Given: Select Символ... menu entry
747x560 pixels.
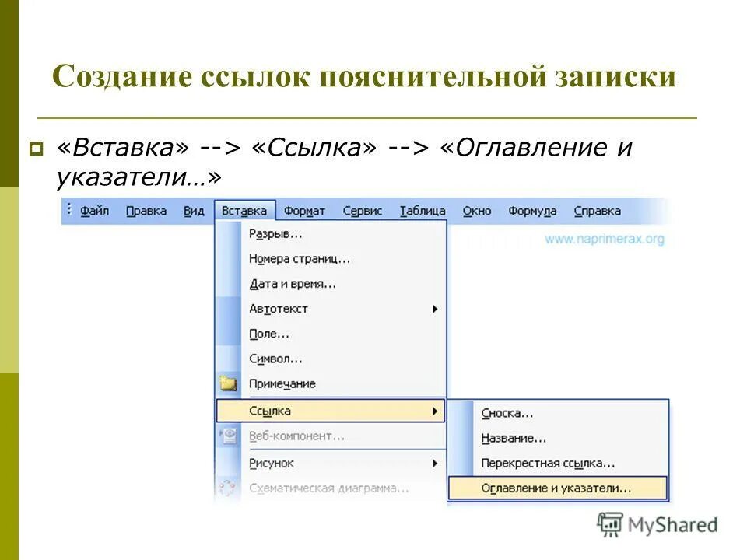Looking at the screenshot, I should tap(331, 359).
